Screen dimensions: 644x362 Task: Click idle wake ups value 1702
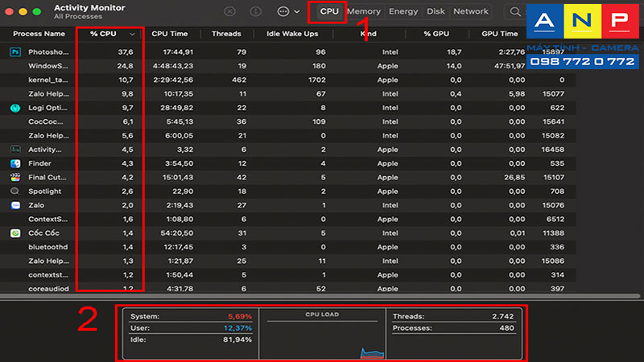coord(316,80)
